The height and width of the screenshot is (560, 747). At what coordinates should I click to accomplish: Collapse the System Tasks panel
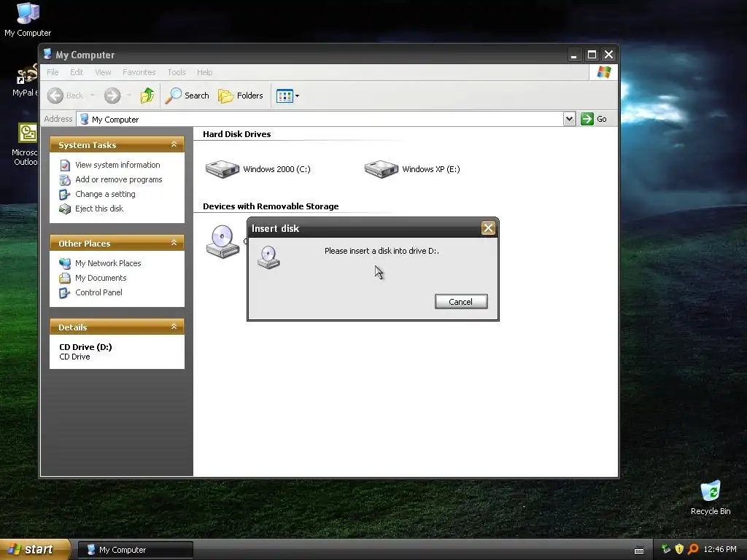coord(174,144)
